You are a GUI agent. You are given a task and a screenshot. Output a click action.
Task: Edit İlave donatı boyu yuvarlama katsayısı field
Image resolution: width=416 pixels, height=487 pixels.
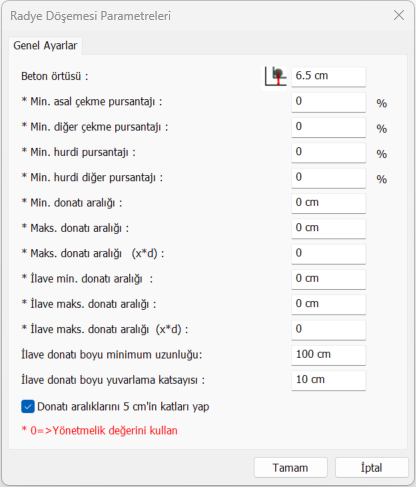(x=329, y=381)
